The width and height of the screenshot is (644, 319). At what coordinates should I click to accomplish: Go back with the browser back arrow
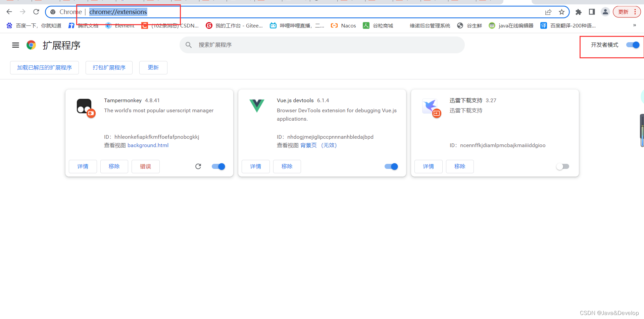coord(9,12)
